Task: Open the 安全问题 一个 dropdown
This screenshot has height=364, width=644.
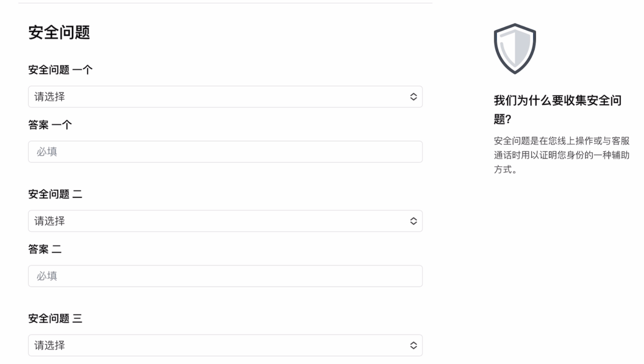Action: [225, 97]
